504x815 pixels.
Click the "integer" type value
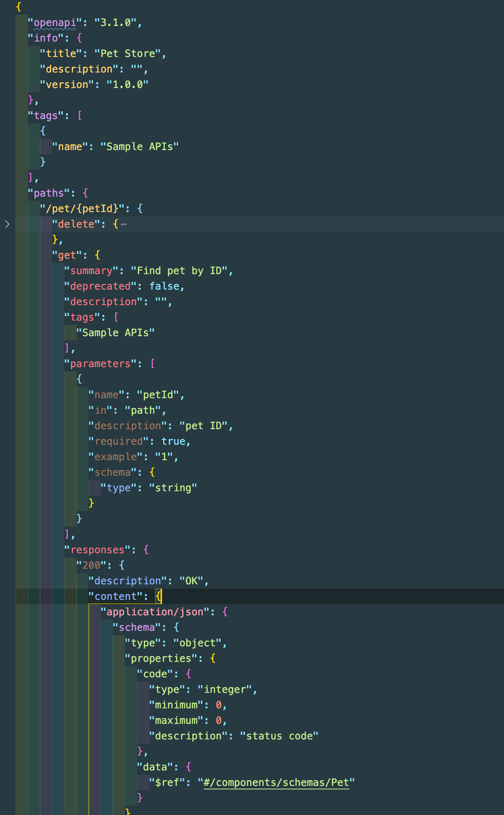tap(225, 689)
